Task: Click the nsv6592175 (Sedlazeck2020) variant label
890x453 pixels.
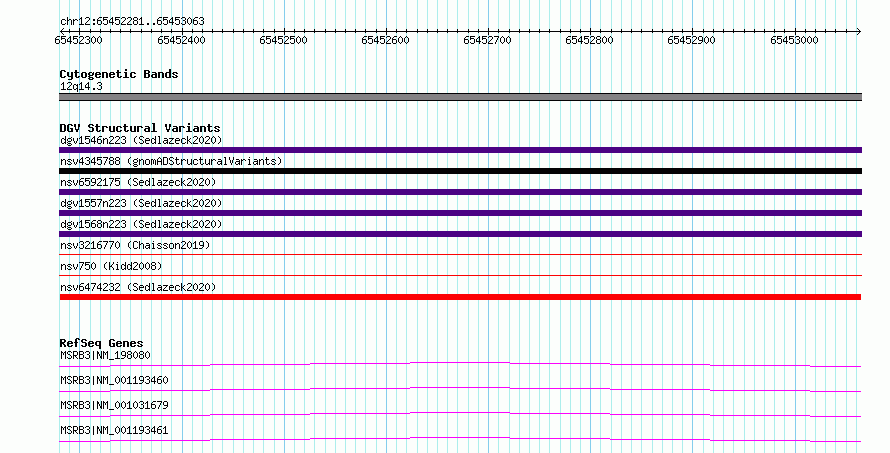Action: click(x=138, y=182)
